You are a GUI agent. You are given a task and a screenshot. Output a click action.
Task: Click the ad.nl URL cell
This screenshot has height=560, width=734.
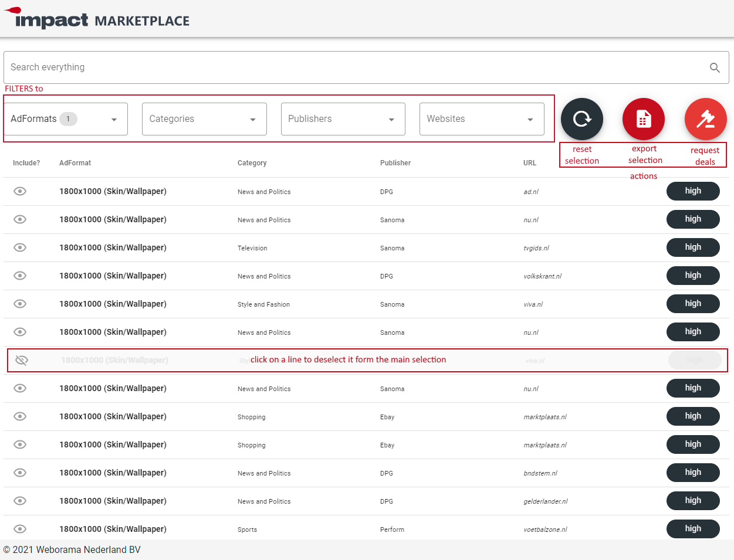pos(531,192)
